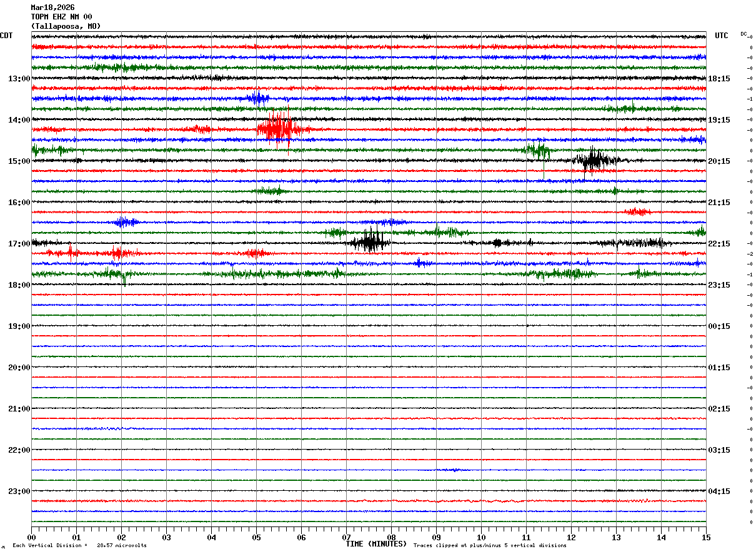This screenshot has width=756, height=554.
Task: Click minute tick label 12 on x-axis
Action: pos(571,538)
